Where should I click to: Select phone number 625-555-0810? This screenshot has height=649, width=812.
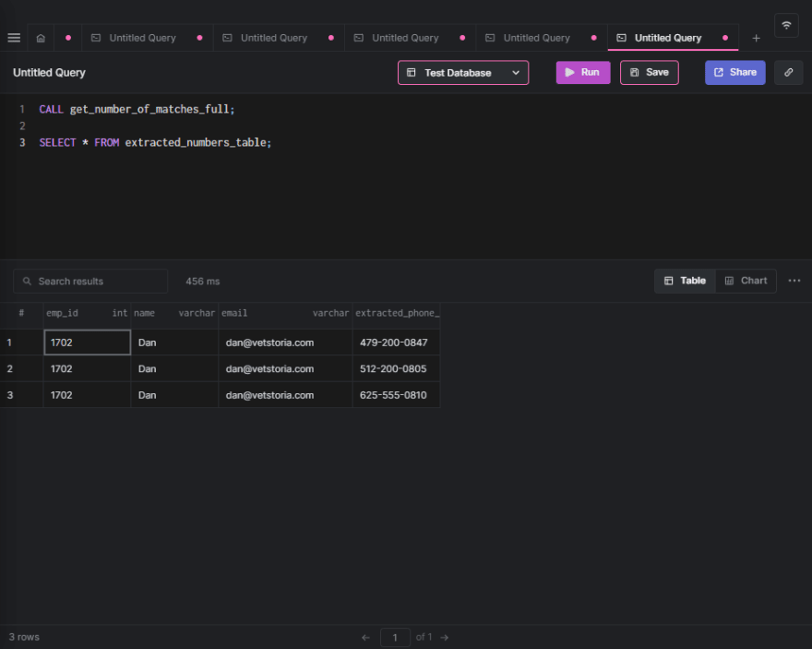click(x=397, y=395)
